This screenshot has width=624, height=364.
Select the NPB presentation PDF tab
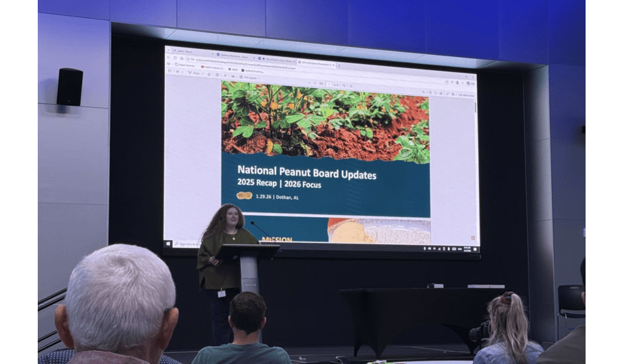click(x=315, y=64)
